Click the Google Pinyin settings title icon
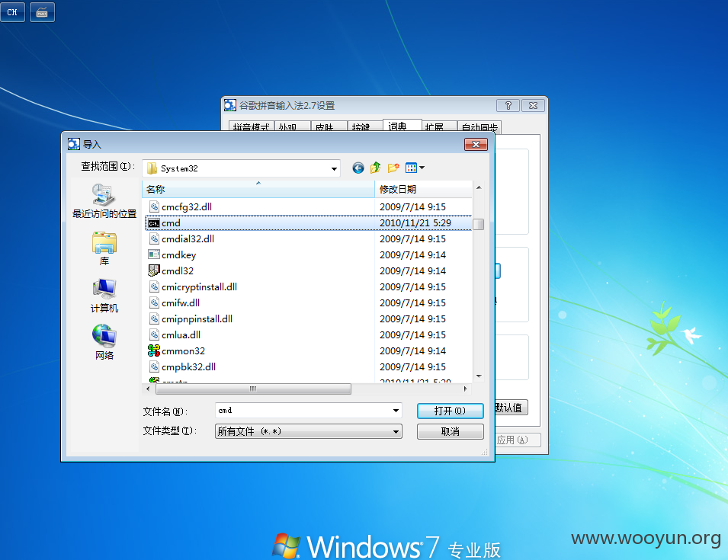Viewport: 728px width, 560px height. coord(229,105)
